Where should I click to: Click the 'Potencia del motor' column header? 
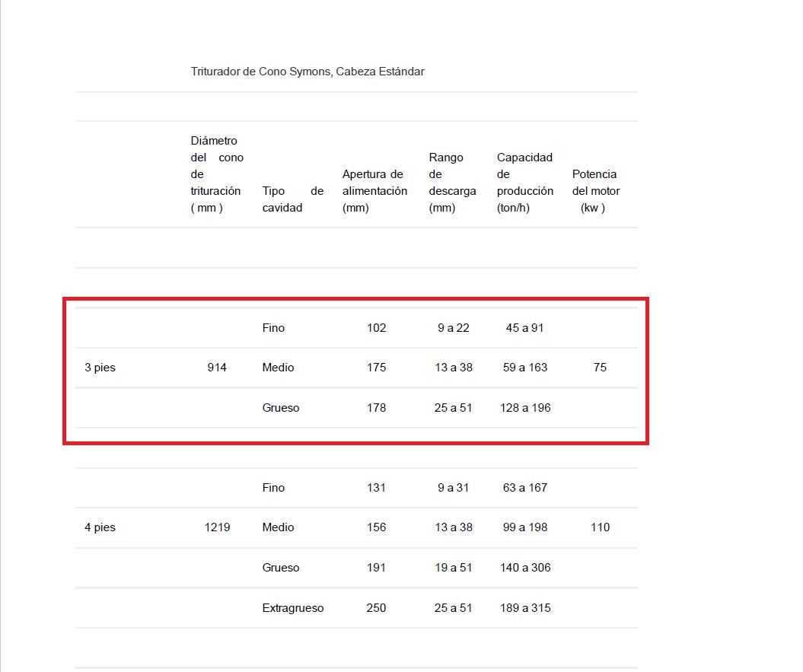[x=595, y=191]
